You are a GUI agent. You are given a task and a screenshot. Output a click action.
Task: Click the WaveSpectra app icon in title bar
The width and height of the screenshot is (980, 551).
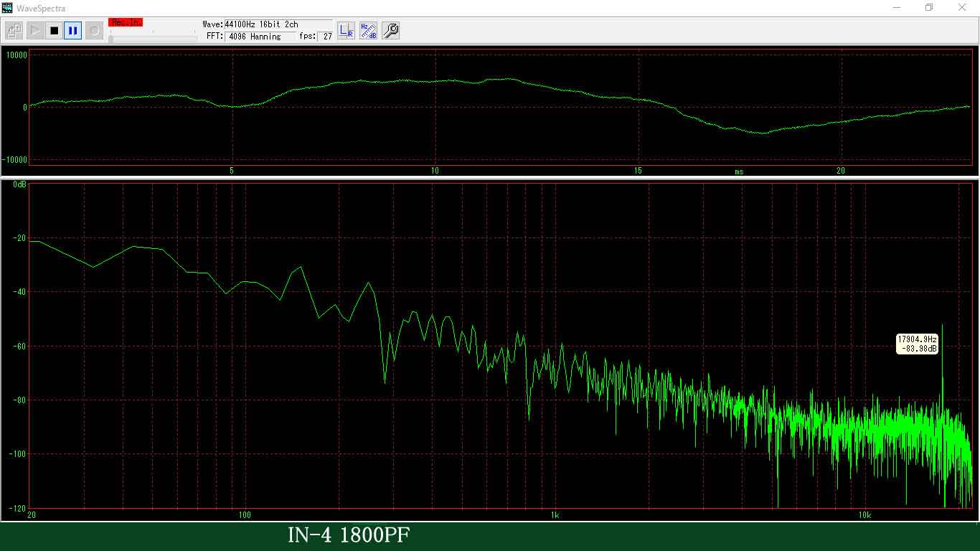pyautogui.click(x=7, y=8)
